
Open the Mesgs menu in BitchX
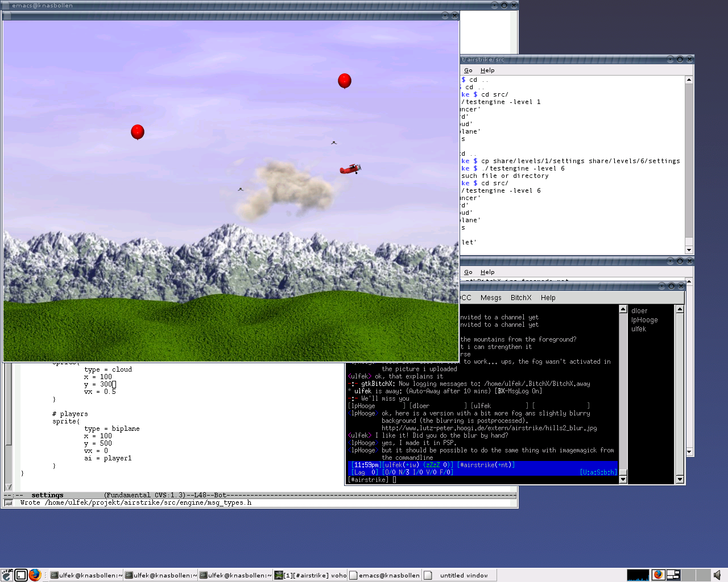point(491,298)
